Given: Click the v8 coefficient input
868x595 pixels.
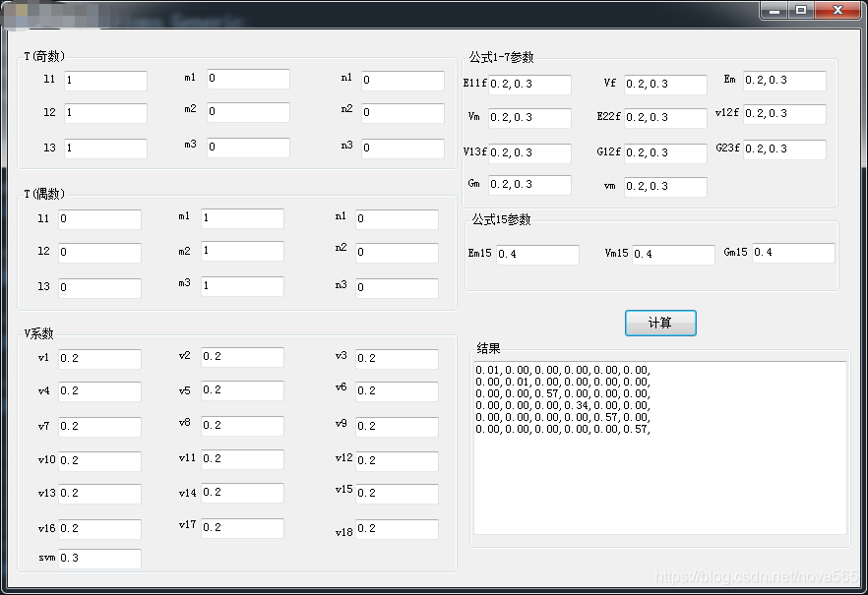Looking at the screenshot, I should (242, 426).
